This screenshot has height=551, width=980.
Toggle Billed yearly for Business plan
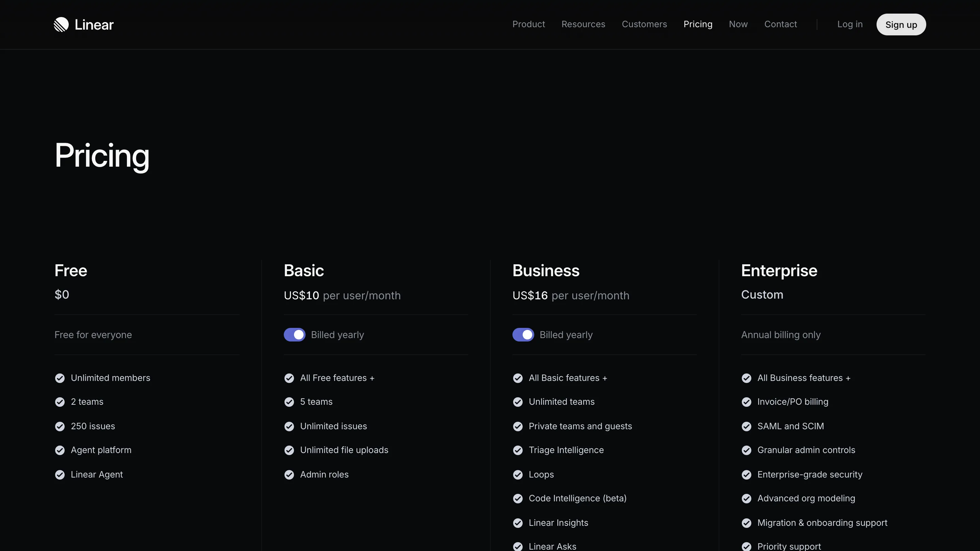[523, 335]
